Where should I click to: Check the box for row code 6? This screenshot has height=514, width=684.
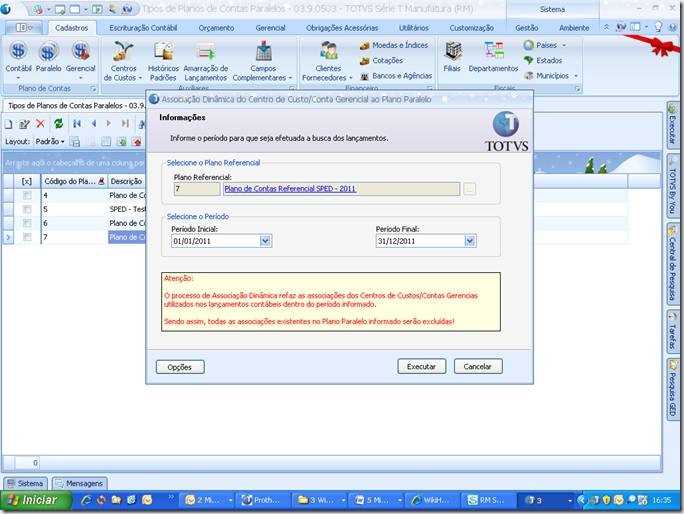click(x=27, y=223)
